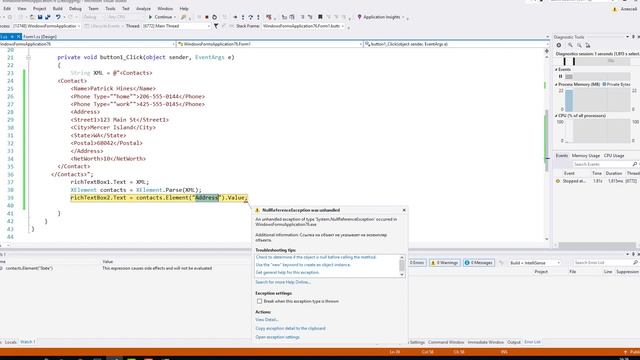The width and height of the screenshot is (640, 360).
Task: Switch to the Locals tab
Action: [11, 342]
